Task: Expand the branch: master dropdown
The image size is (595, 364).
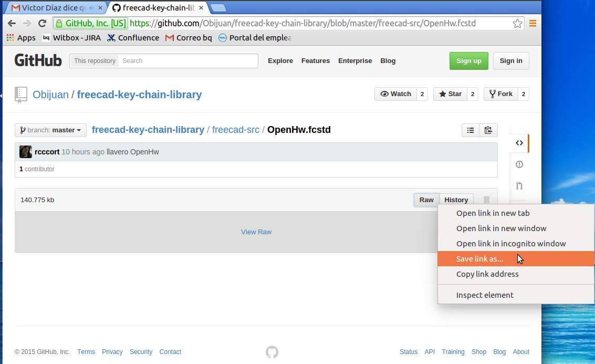Action: [50, 130]
